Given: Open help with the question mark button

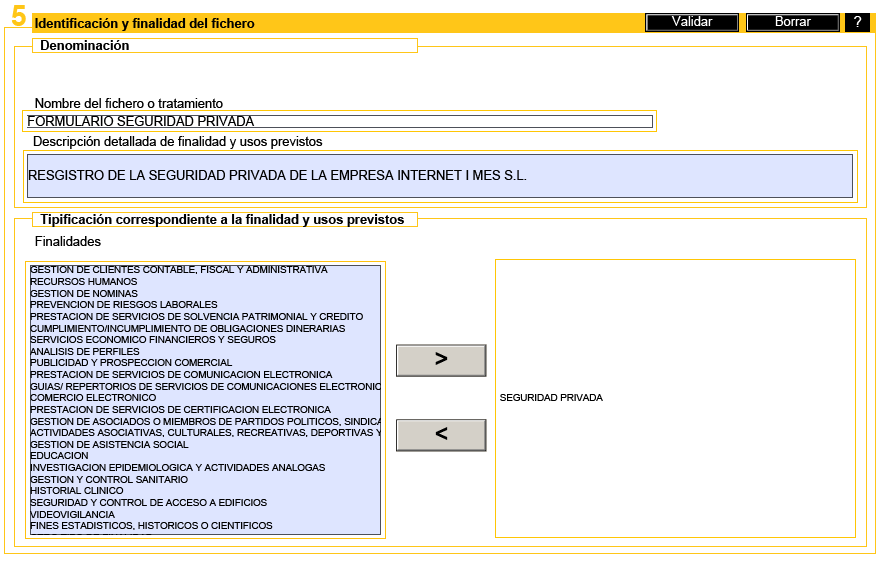Looking at the screenshot, I should click(x=857, y=22).
